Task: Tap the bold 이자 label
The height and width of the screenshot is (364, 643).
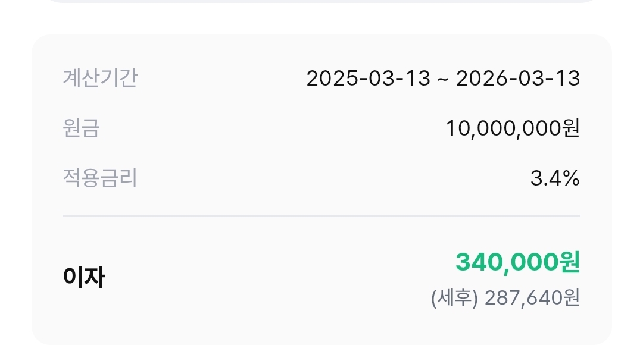Action: (x=84, y=278)
